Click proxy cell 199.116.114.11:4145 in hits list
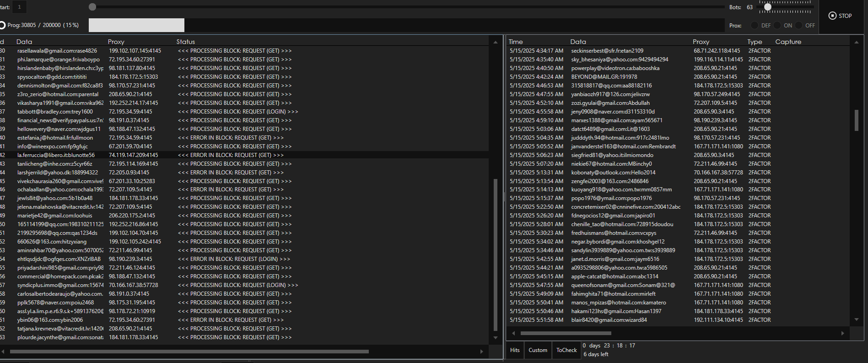This screenshot has height=363, width=868. pos(718,60)
